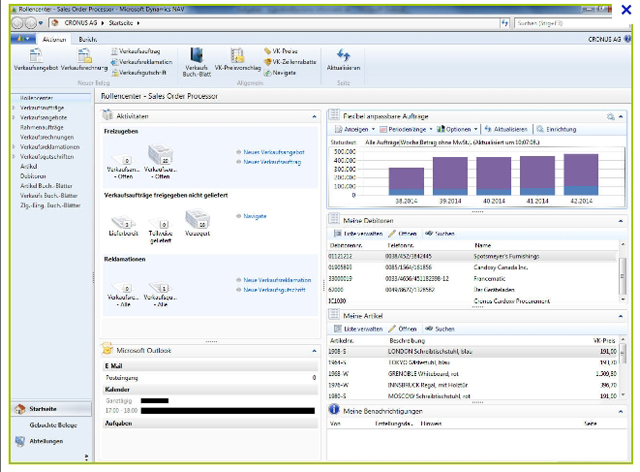Switch to the Aktionen ribbon tab

(54, 39)
